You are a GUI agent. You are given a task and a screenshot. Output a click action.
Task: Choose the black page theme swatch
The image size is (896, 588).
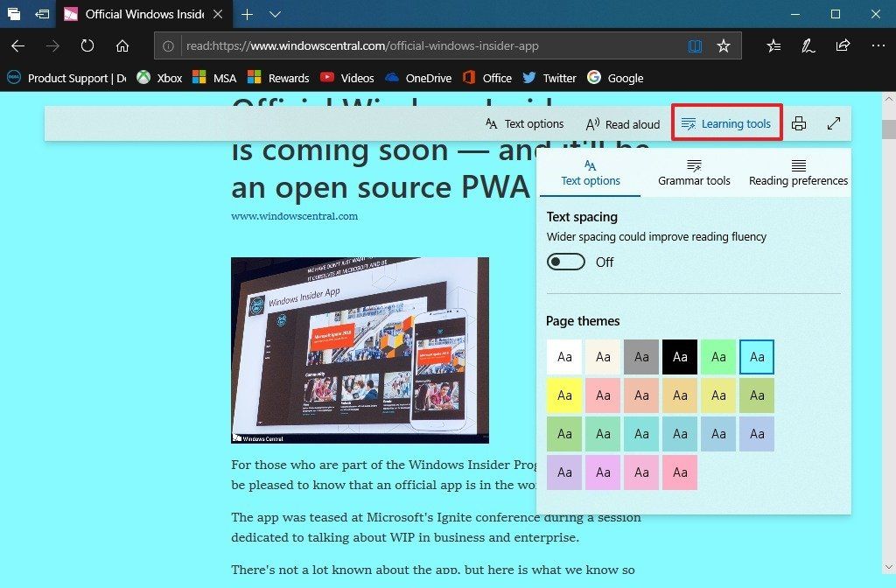(x=680, y=357)
